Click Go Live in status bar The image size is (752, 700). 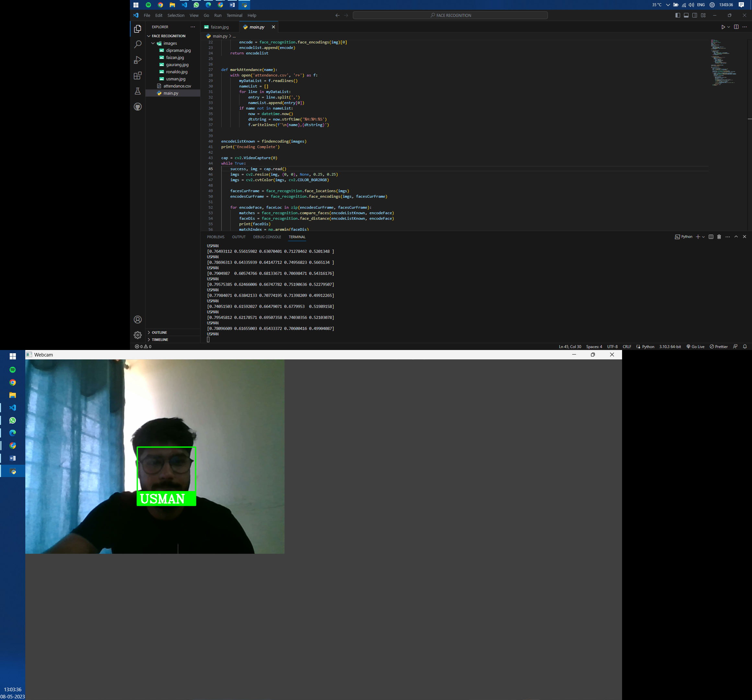[x=695, y=346]
